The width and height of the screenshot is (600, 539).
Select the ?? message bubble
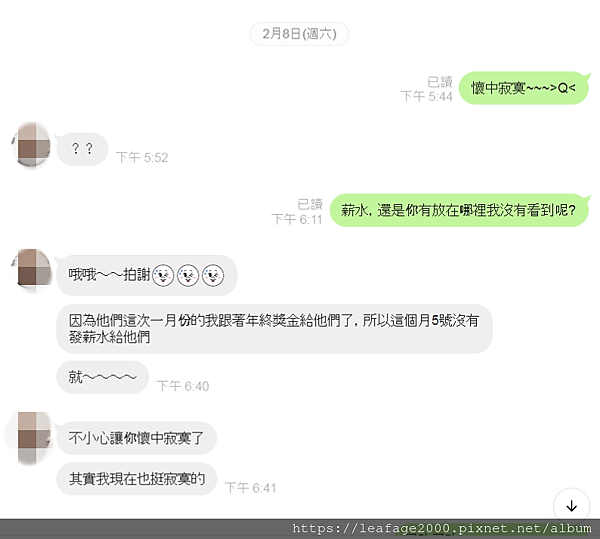[82, 149]
